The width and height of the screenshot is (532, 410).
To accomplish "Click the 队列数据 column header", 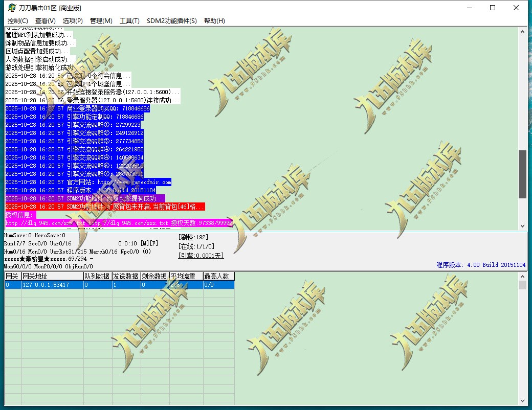I will (x=98, y=276).
